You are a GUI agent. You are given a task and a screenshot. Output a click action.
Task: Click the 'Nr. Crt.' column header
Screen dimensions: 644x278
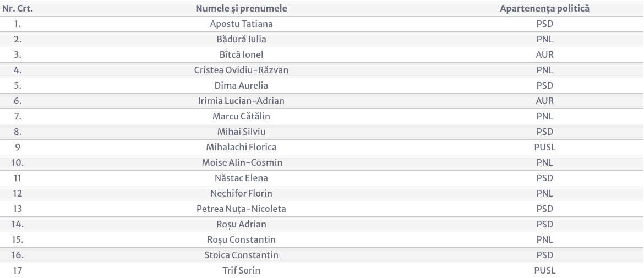[x=17, y=9]
